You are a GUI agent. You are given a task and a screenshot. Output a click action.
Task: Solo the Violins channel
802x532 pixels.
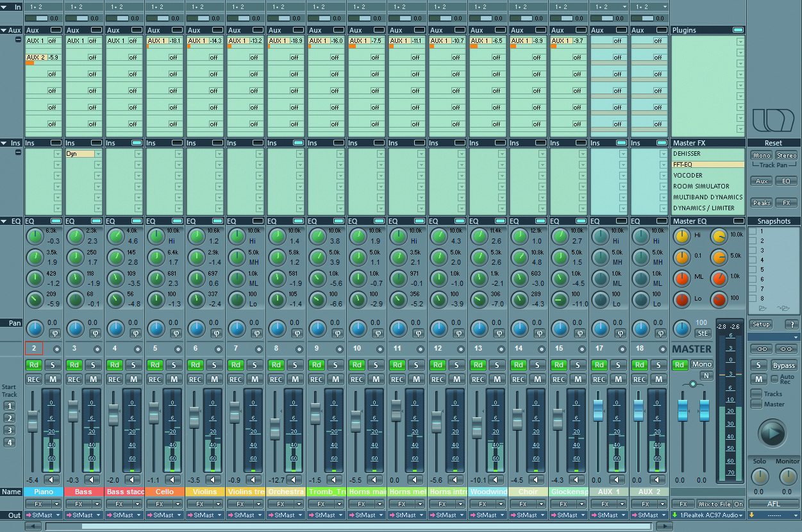click(214, 365)
